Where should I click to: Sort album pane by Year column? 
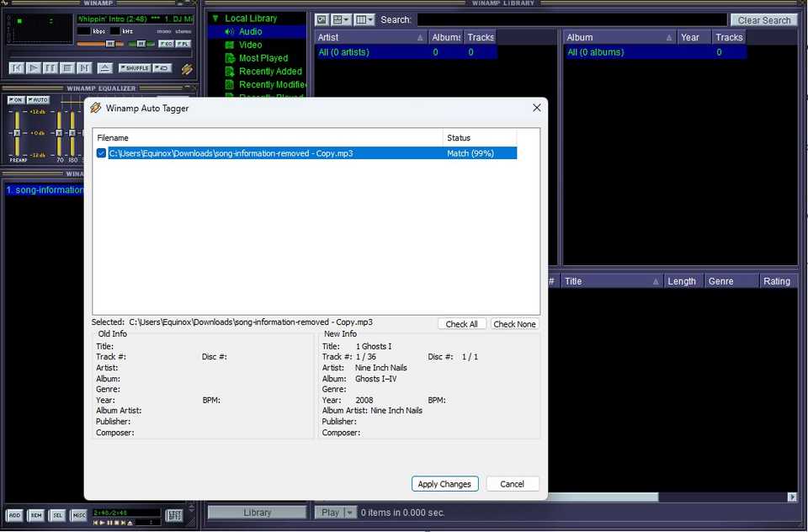click(694, 37)
